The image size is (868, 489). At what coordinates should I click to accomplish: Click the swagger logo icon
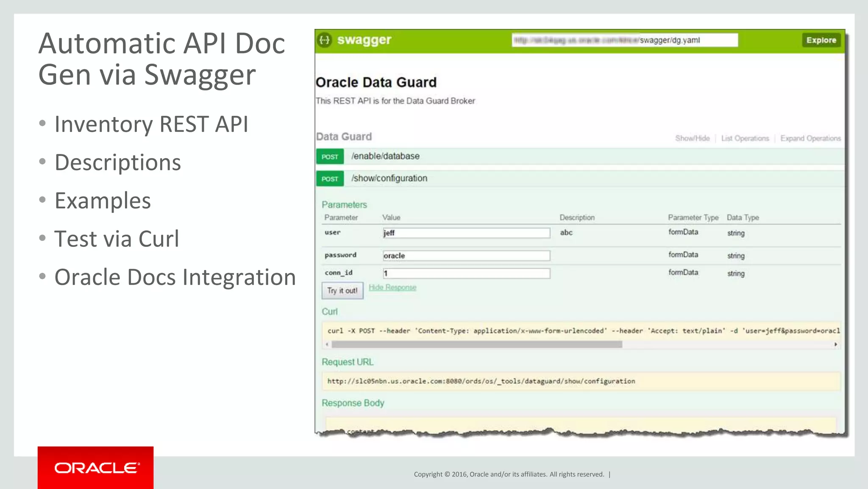click(325, 40)
